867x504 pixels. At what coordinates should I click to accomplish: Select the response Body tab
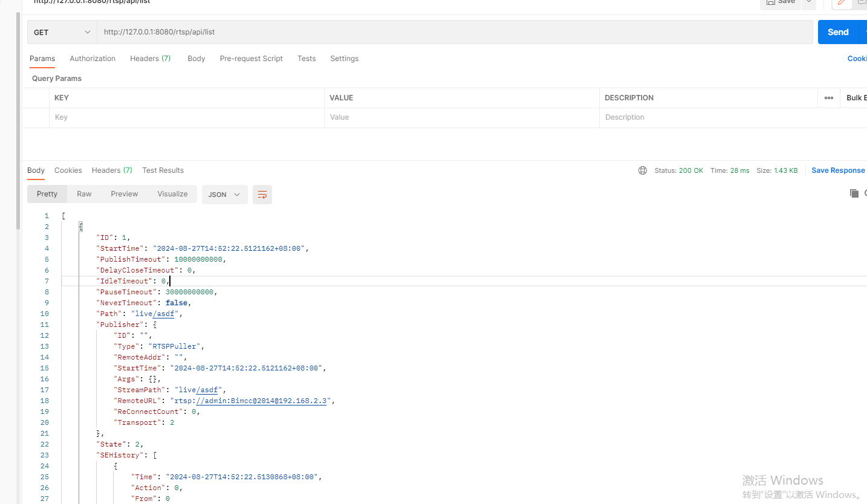click(x=36, y=170)
